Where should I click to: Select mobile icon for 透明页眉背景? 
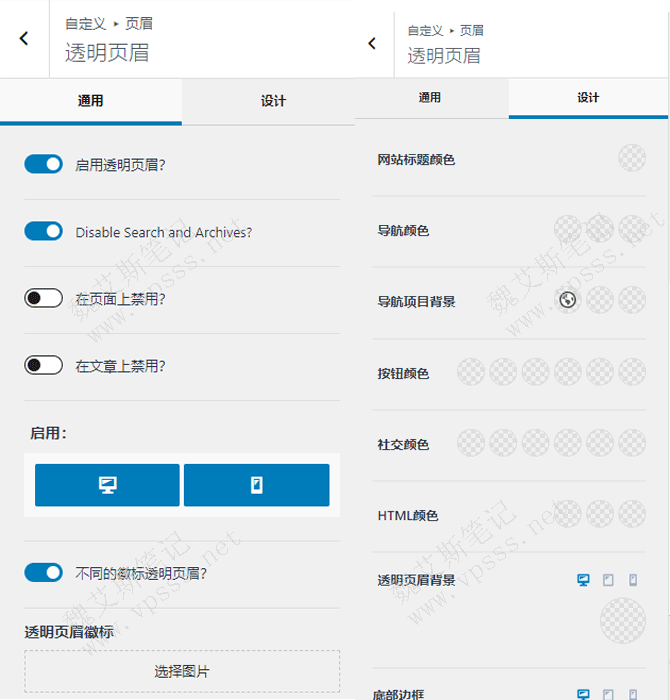[633, 580]
